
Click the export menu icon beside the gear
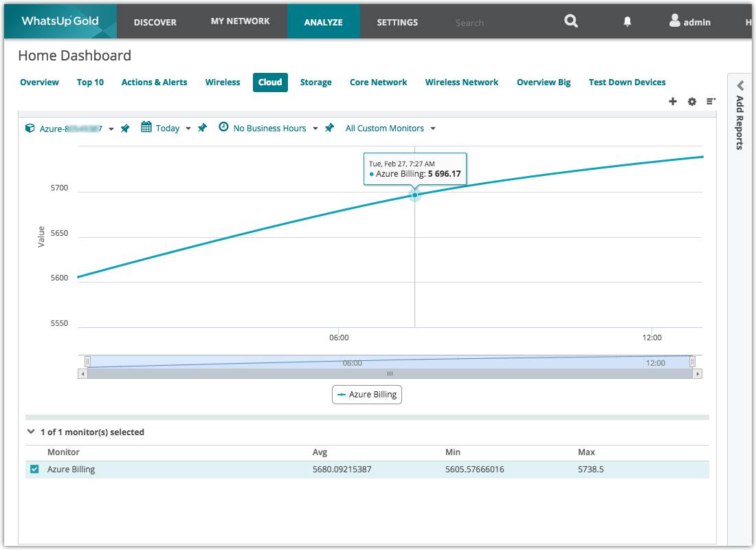pos(710,101)
